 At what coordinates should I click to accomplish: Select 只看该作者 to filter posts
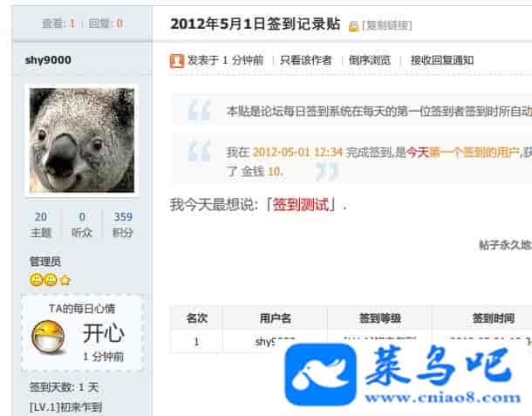(306, 60)
